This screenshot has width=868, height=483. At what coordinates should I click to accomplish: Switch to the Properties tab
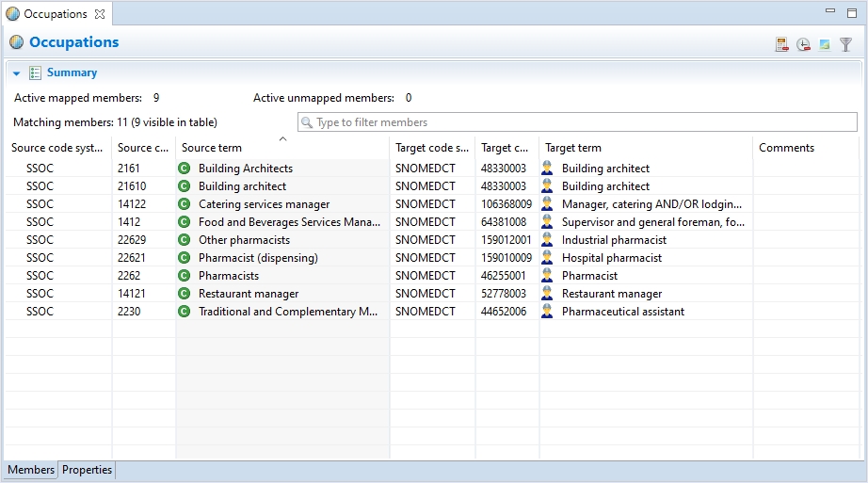point(87,470)
